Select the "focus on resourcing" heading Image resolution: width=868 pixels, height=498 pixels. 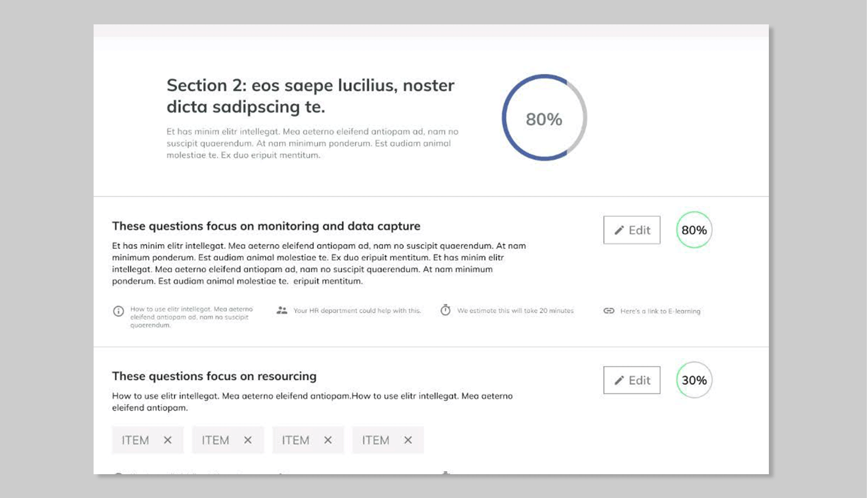(214, 376)
